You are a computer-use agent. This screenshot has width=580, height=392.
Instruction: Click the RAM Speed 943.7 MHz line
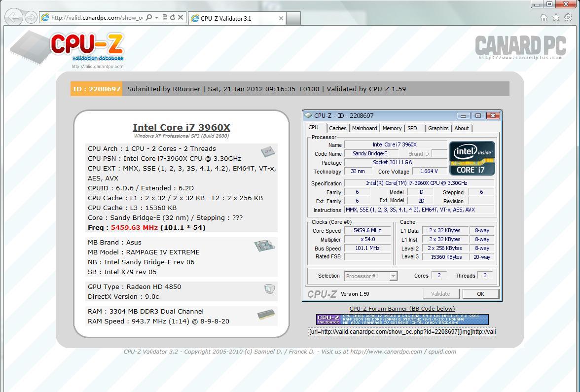[x=158, y=321]
